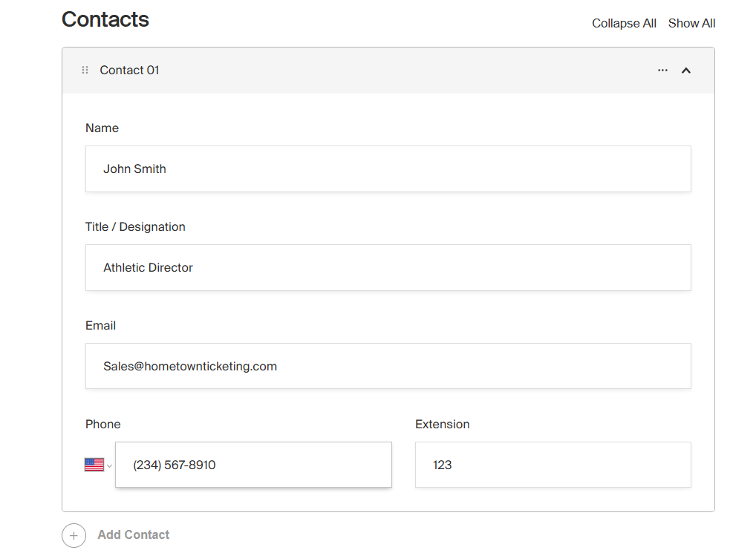756x553 pixels.
Task: Click the Extension label text
Action: click(x=442, y=424)
